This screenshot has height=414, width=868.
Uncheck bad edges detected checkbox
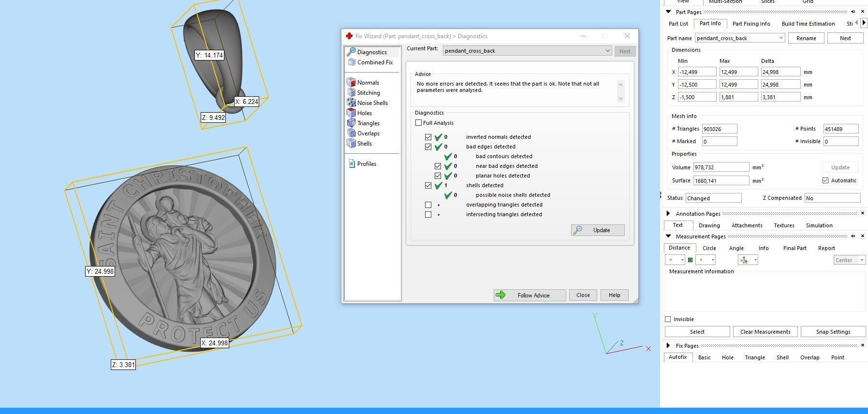click(428, 147)
